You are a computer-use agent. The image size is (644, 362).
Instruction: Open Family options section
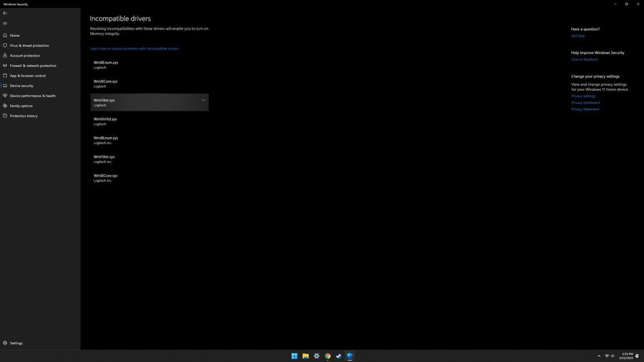coord(40,106)
